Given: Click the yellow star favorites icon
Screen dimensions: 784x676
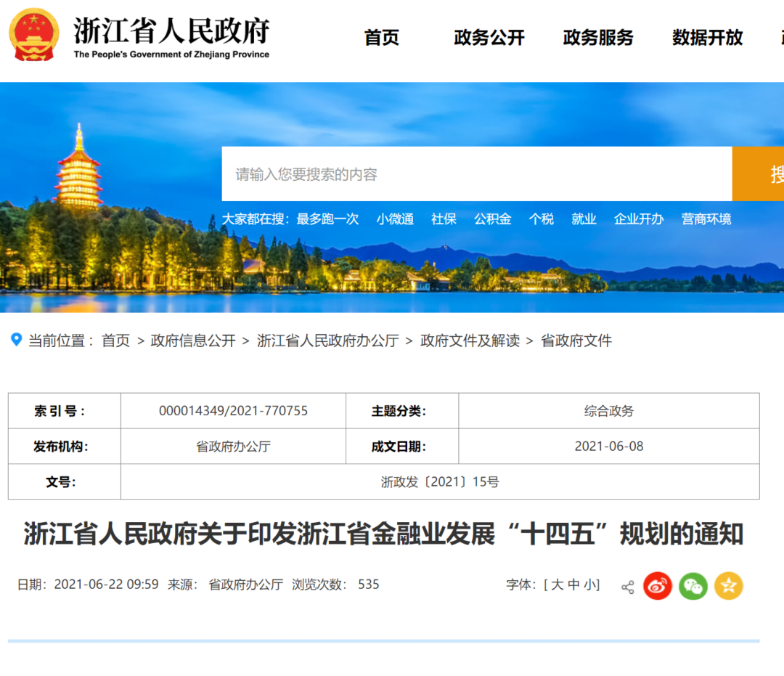Looking at the screenshot, I should 728,586.
